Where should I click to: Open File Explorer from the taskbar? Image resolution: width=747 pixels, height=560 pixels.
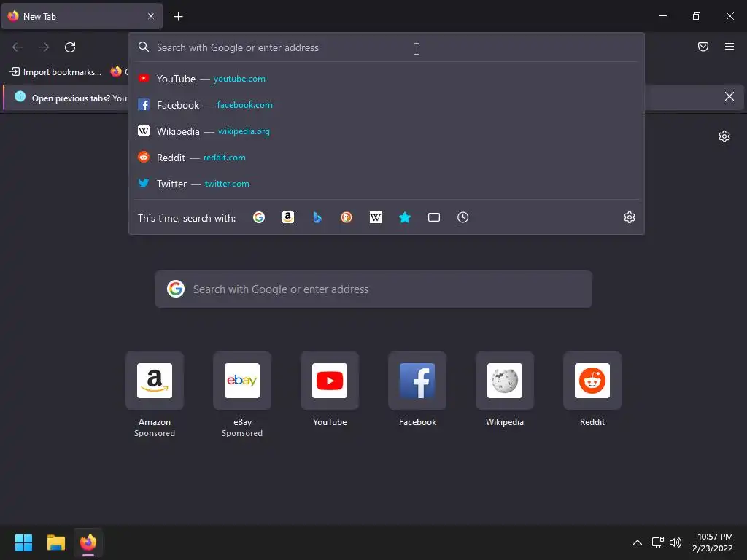[55, 542]
